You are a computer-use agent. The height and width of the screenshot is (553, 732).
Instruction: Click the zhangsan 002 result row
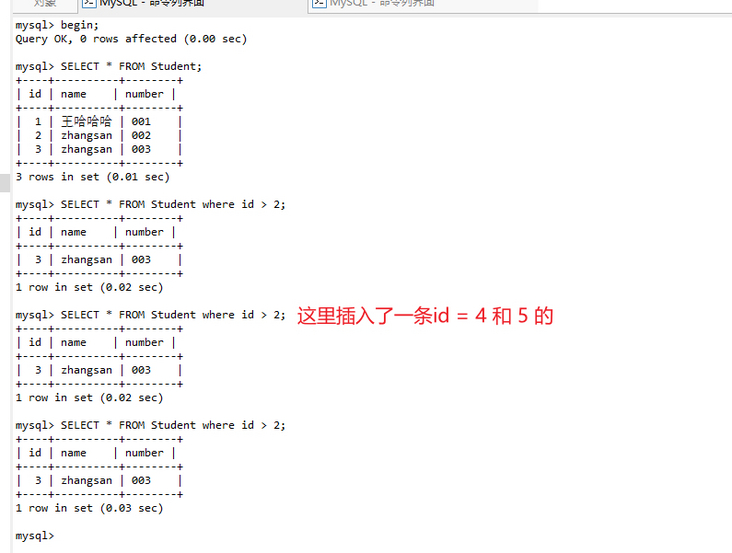point(99,136)
